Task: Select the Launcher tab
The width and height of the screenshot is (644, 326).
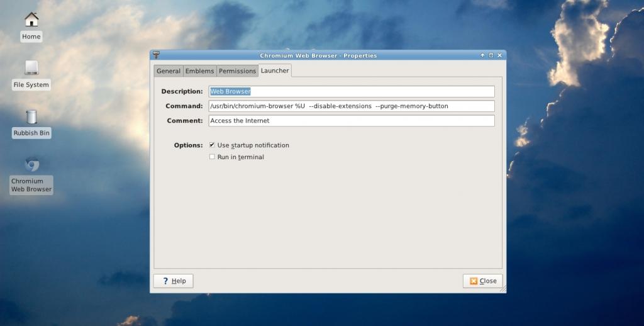Action: pyautogui.click(x=275, y=70)
